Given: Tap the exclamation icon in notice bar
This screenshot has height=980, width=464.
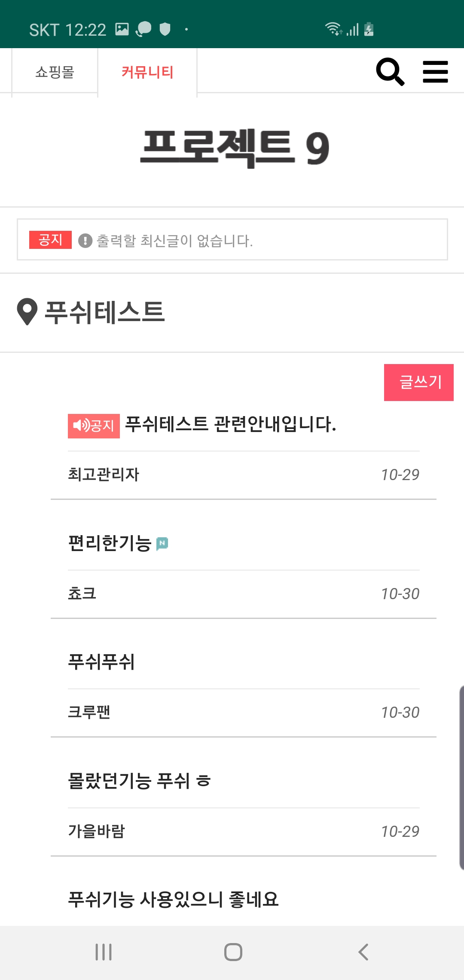Looking at the screenshot, I should (85, 241).
